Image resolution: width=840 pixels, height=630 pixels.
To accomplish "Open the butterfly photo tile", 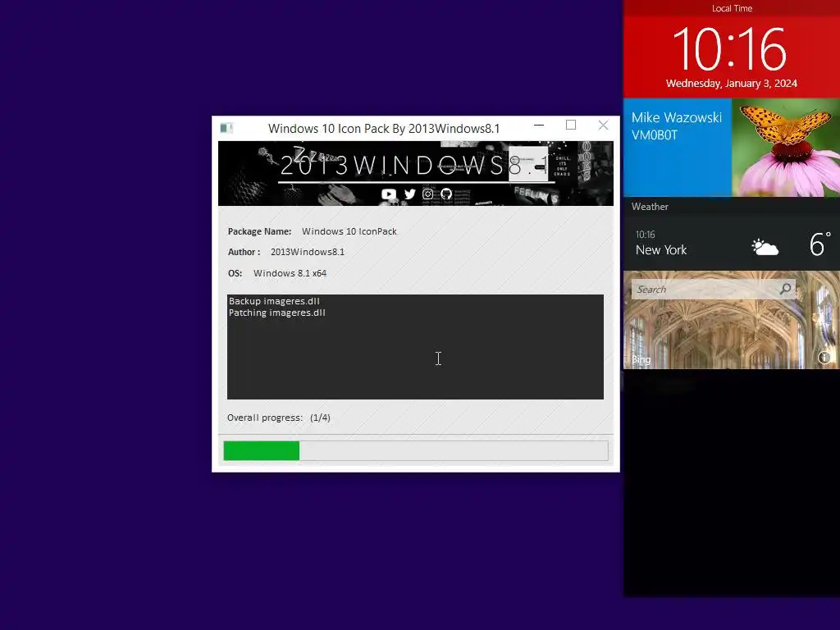I will (x=786, y=148).
